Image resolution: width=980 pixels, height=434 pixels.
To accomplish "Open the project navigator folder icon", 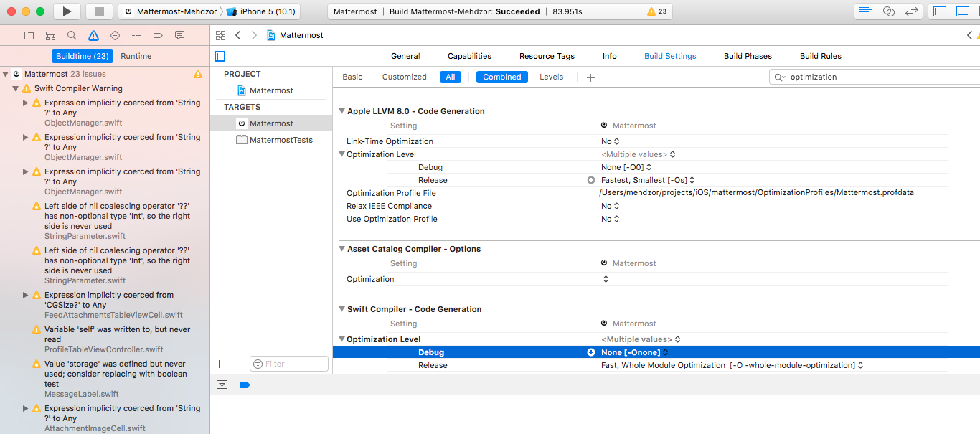I will pyautogui.click(x=29, y=35).
